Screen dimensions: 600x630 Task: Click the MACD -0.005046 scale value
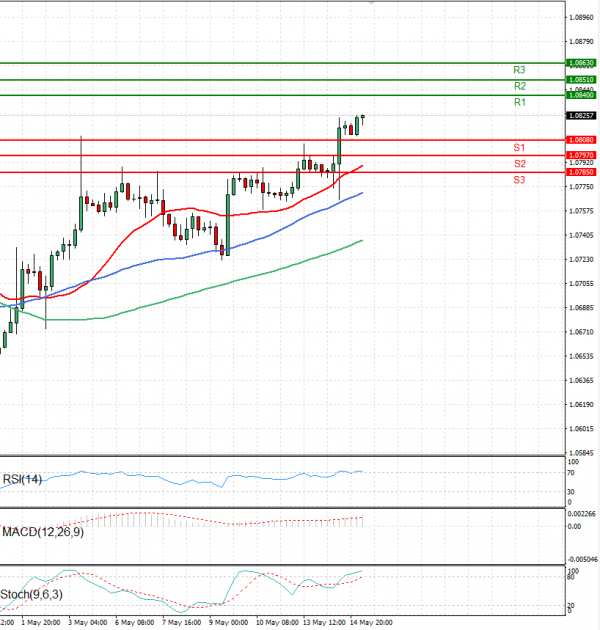[582, 559]
